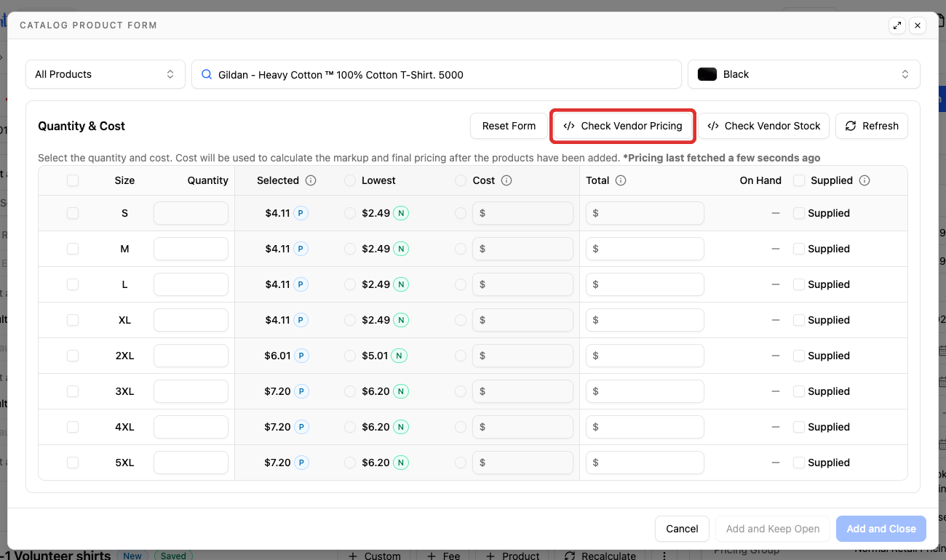Click the info icon beside Total header

click(621, 180)
